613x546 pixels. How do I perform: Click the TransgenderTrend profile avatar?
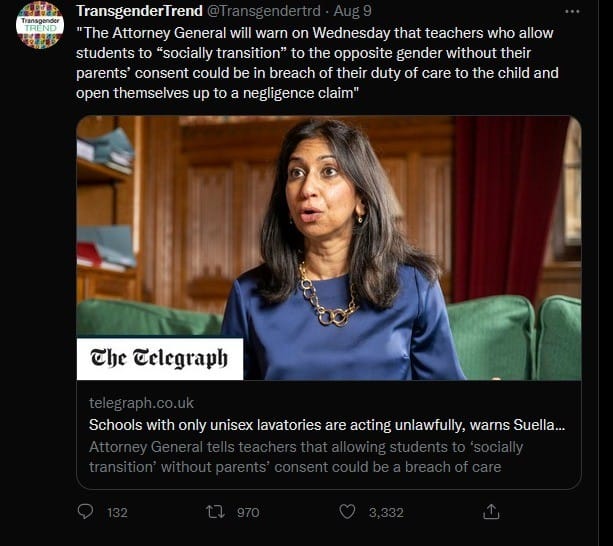[x=40, y=25]
